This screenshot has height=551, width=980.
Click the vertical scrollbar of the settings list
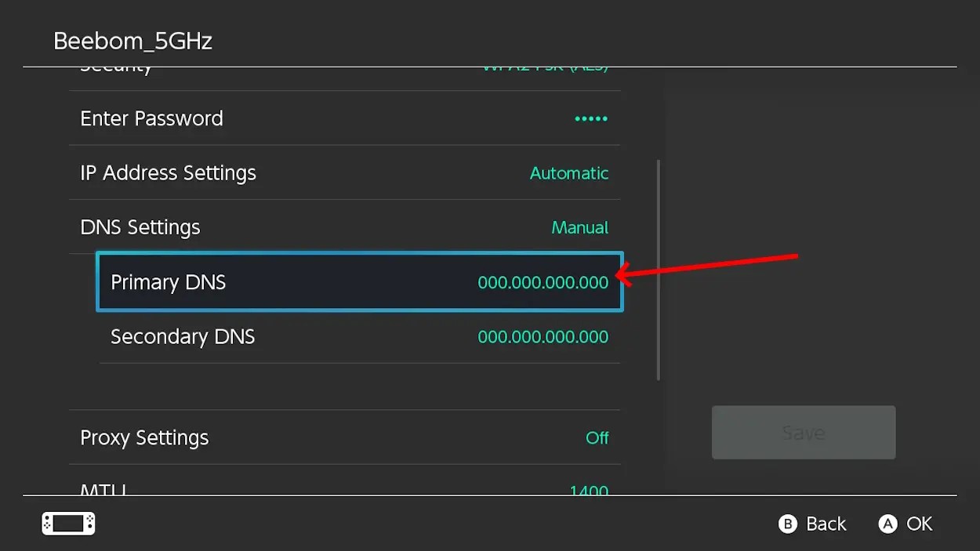(x=658, y=270)
